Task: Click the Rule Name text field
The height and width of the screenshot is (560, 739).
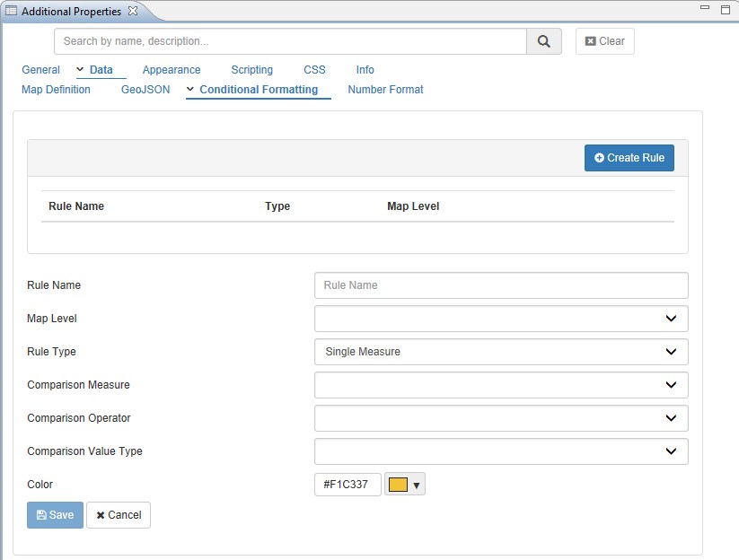Action: (501, 285)
